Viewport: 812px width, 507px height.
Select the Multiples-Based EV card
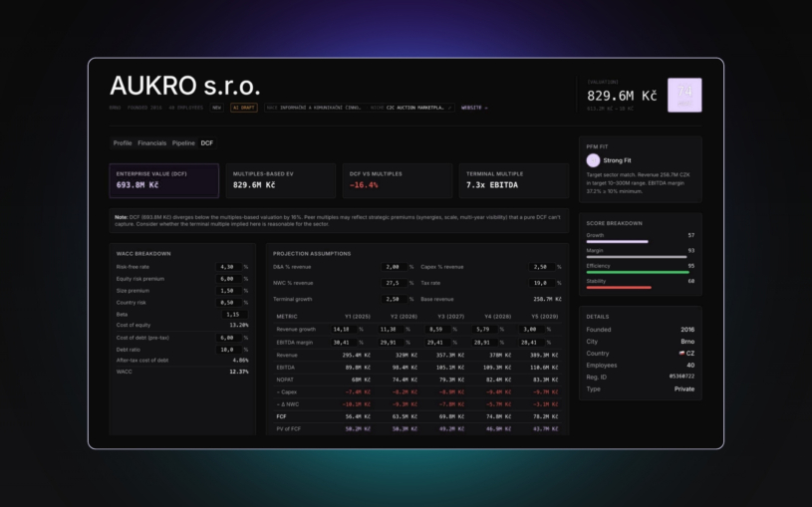point(281,180)
